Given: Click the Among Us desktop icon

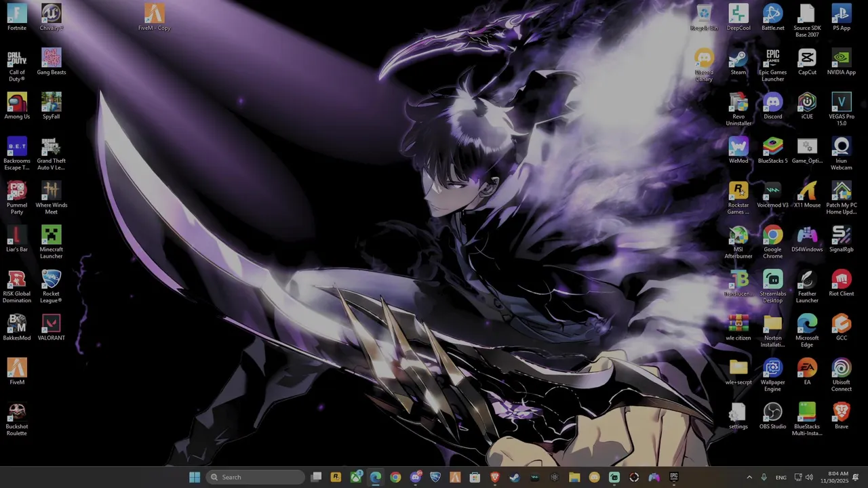Looking at the screenshot, I should [x=17, y=106].
